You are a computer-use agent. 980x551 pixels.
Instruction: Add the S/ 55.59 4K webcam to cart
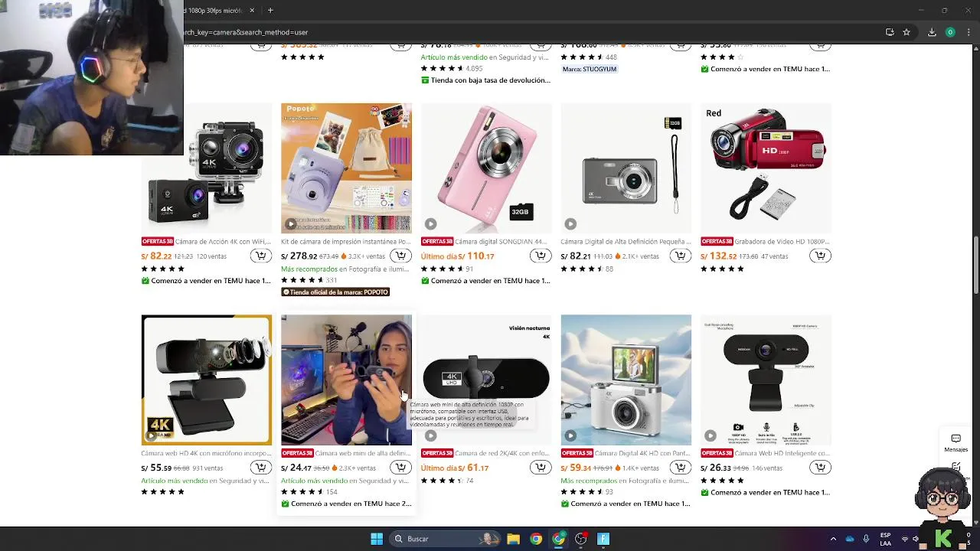click(x=261, y=468)
